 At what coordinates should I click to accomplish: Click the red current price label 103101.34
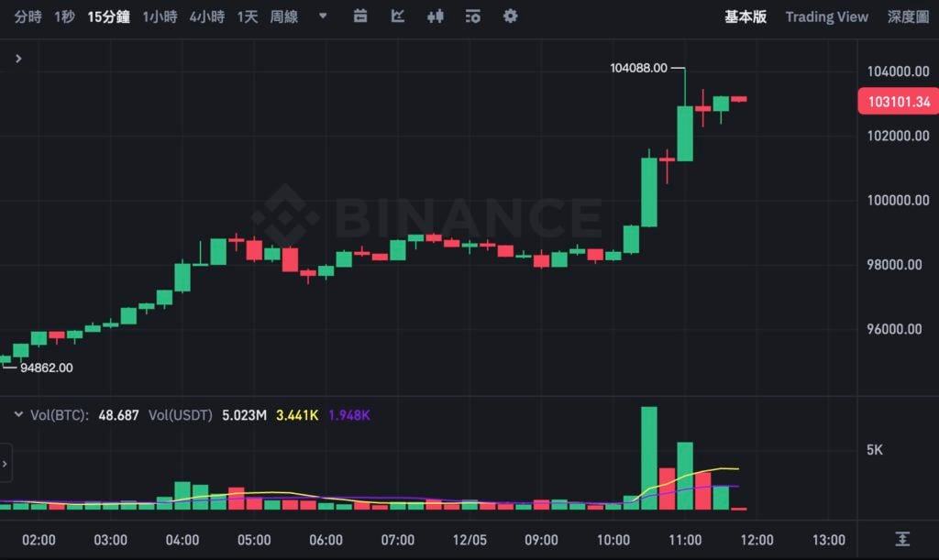click(x=898, y=102)
